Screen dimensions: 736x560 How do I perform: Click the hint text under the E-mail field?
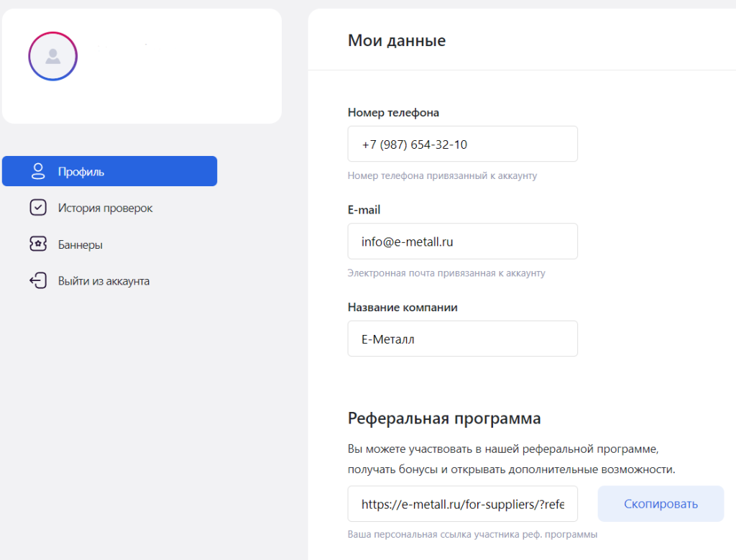446,273
